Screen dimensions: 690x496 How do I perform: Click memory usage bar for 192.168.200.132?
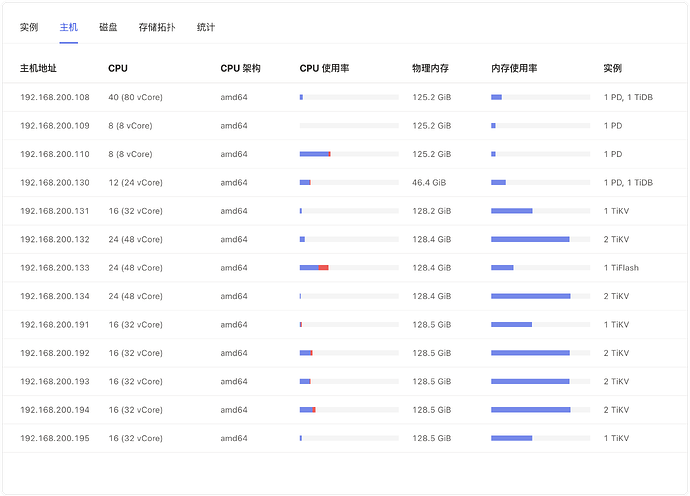pyautogui.click(x=540, y=239)
